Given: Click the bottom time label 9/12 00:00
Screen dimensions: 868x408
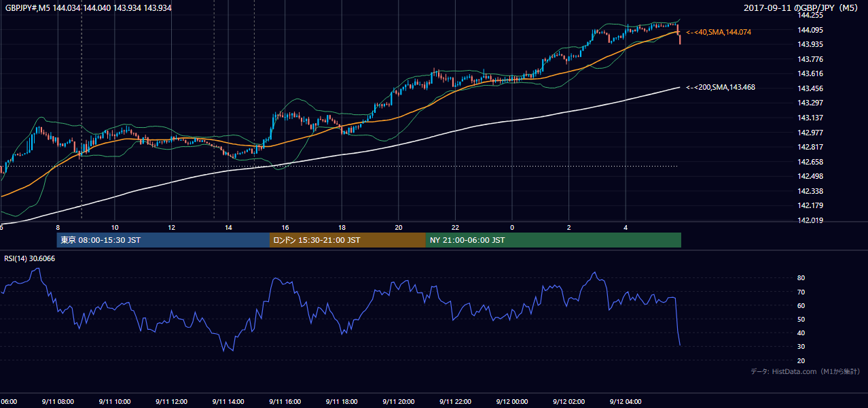Looking at the screenshot, I should pyautogui.click(x=512, y=402).
